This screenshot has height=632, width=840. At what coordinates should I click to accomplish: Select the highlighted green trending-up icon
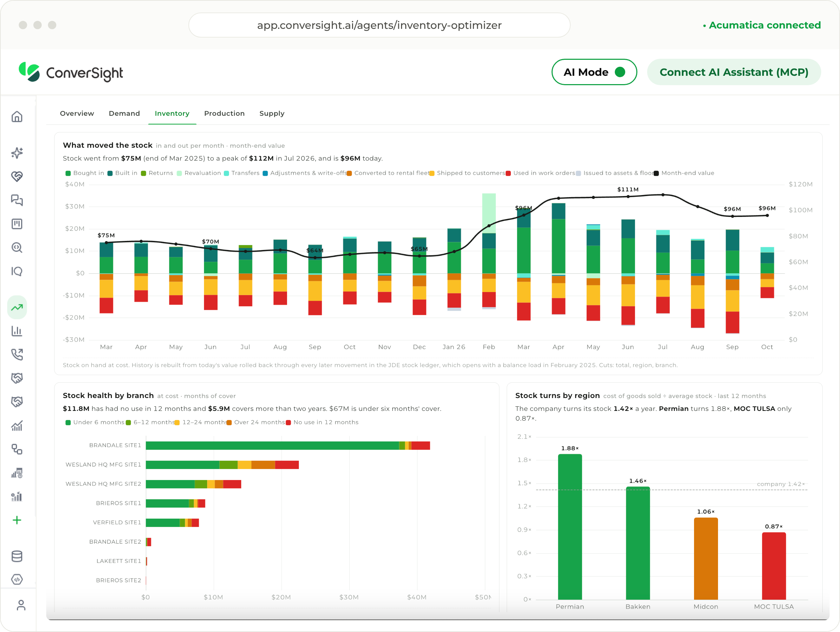pyautogui.click(x=17, y=307)
